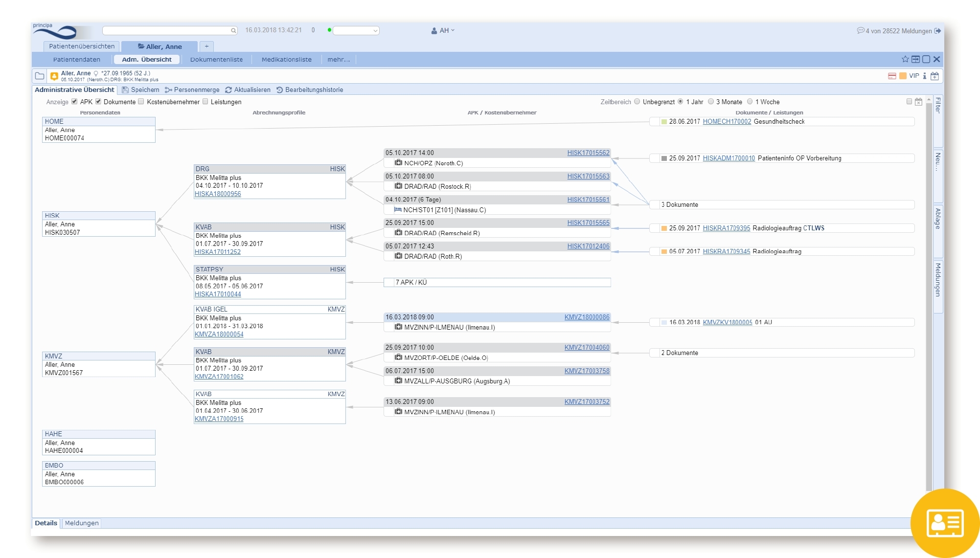
Task: Open the status combo box beside green dot
Action: 356,30
